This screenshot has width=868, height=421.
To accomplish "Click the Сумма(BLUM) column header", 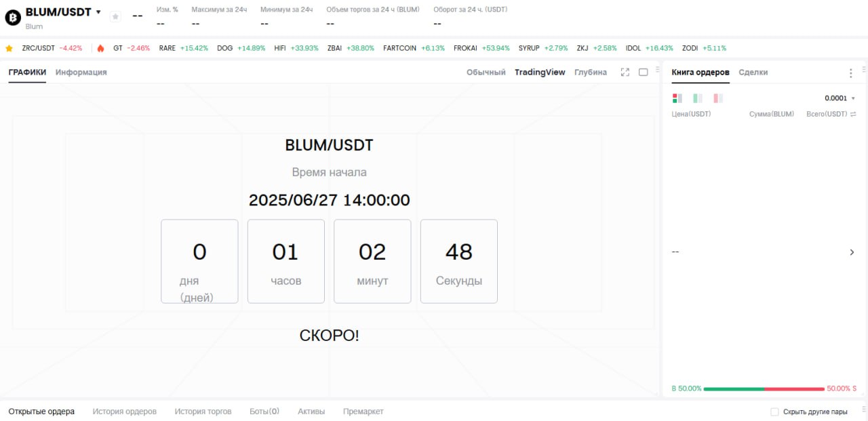I will pyautogui.click(x=772, y=114).
